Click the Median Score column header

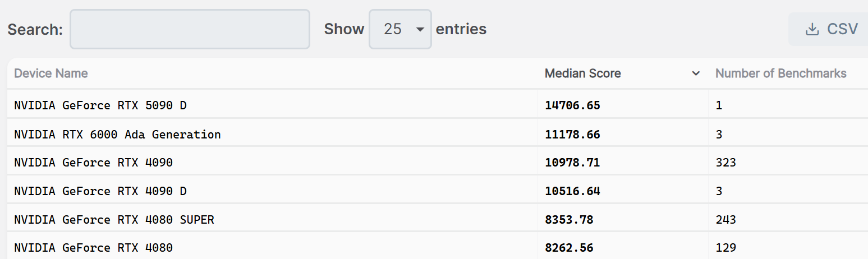pyautogui.click(x=583, y=73)
